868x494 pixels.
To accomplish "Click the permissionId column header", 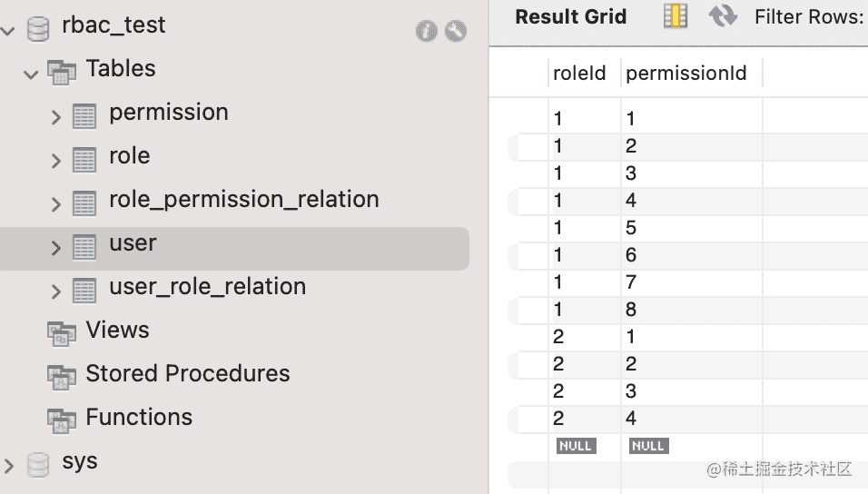I will pyautogui.click(x=686, y=74).
